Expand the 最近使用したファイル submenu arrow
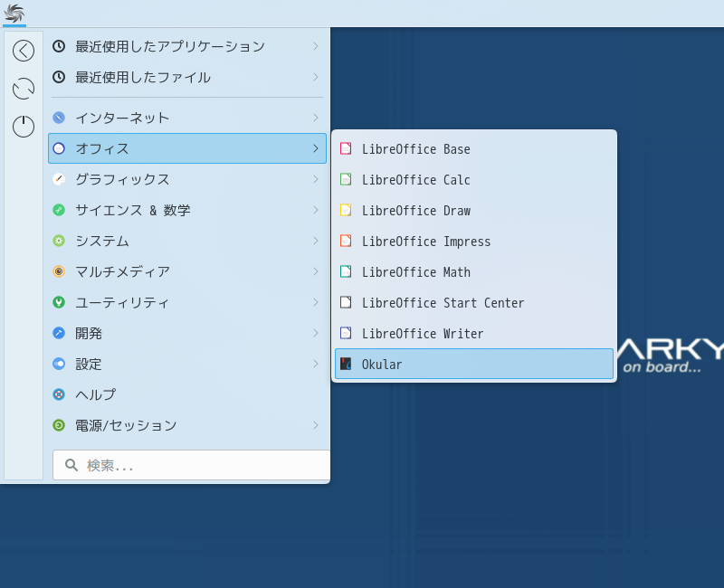 (x=316, y=77)
